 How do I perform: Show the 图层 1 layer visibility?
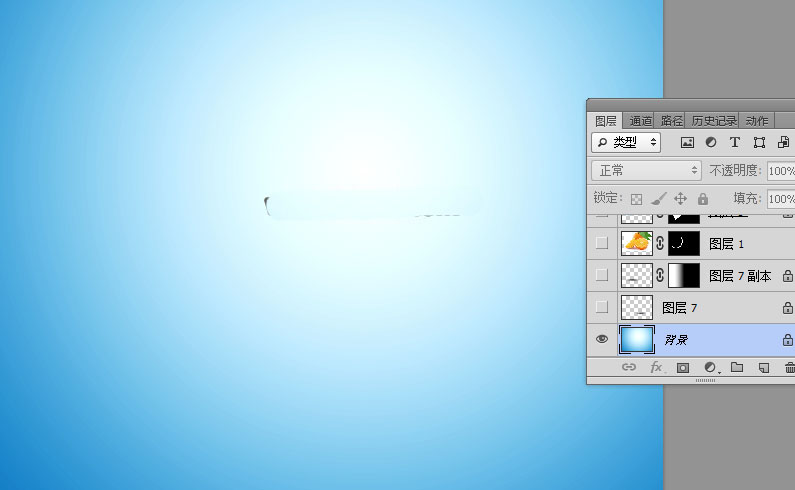(602, 243)
